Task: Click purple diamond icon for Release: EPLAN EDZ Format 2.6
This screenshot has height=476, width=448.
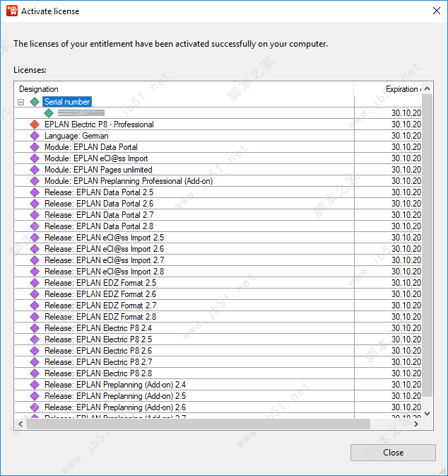Action: click(35, 294)
